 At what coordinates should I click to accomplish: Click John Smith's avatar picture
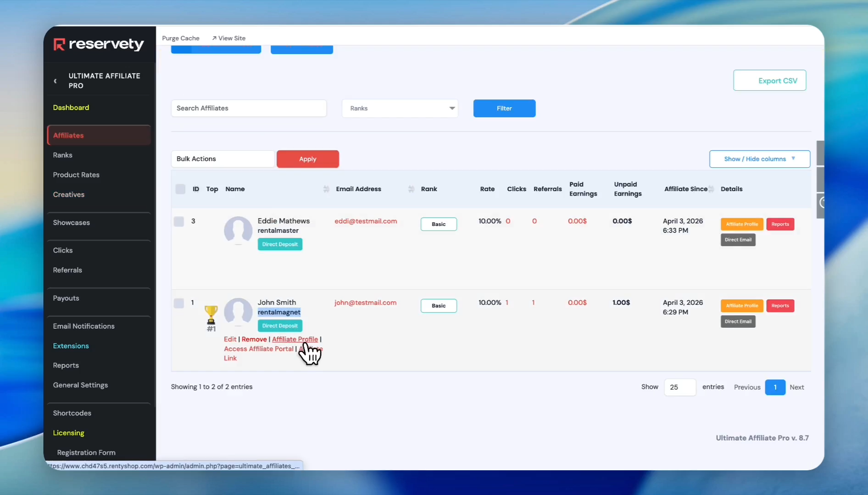click(238, 311)
